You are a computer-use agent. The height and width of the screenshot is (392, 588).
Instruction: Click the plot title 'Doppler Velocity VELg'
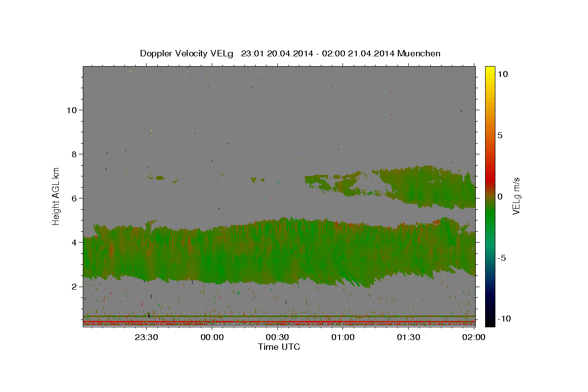[x=187, y=53]
